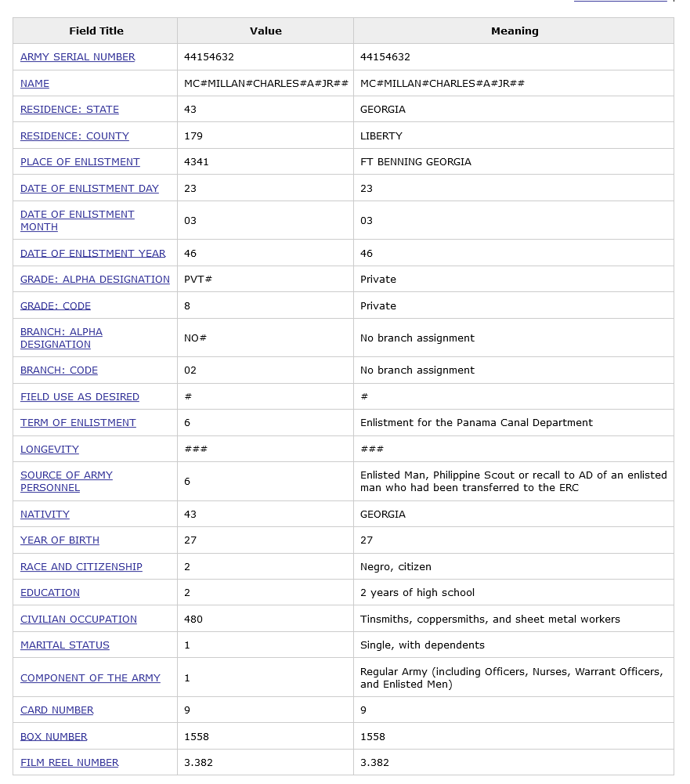The image size is (690, 784).
Task: Click the DATE OF ENLISTMENT DAY link
Action: click(89, 189)
